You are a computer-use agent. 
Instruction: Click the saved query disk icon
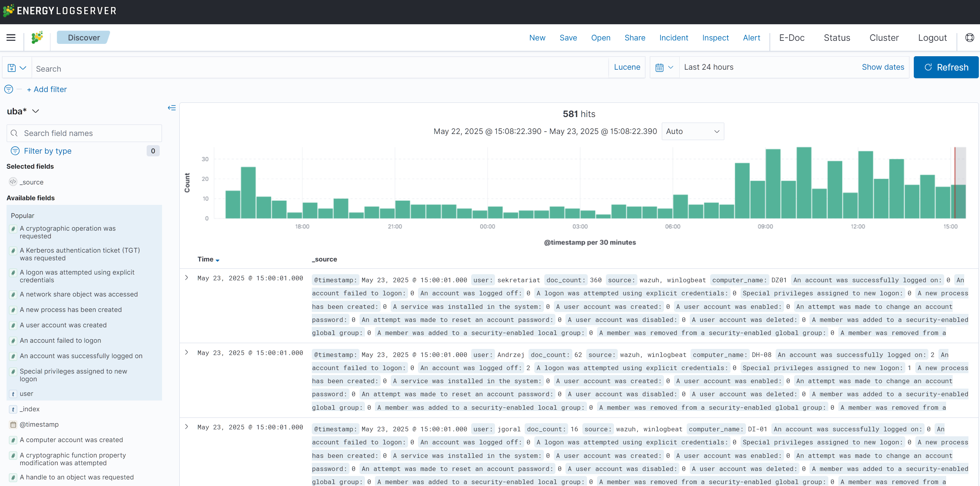point(12,68)
